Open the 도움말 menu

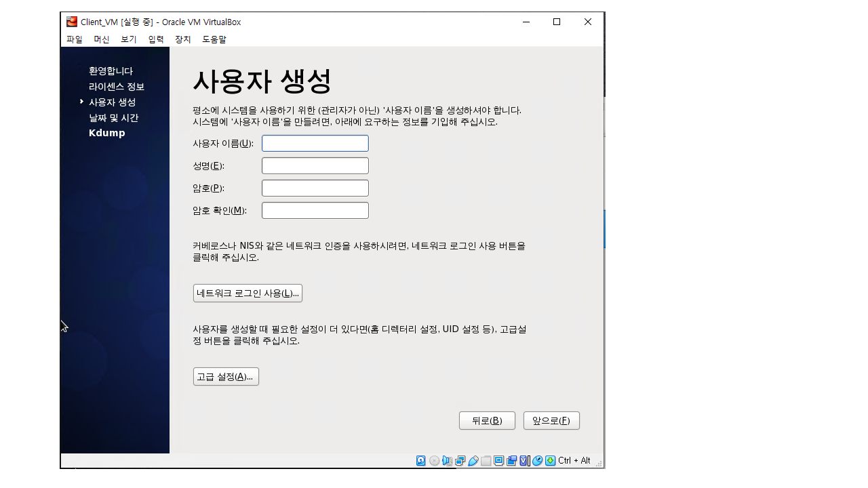tap(214, 39)
